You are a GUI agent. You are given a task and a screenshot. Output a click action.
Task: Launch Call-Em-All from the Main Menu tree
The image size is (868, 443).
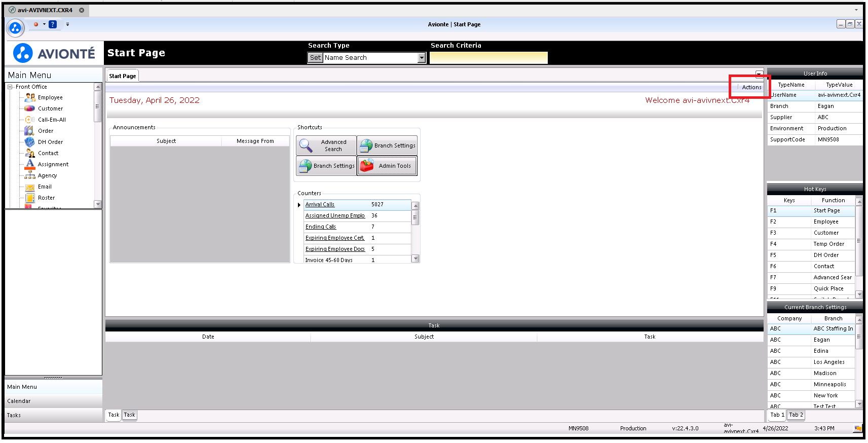click(x=52, y=120)
